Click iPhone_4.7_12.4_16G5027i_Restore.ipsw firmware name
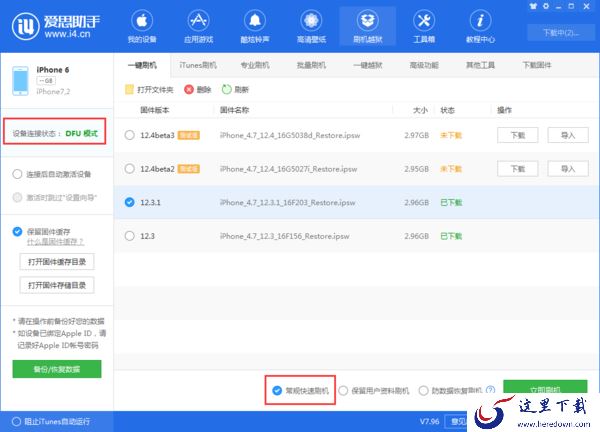Screen dimensions: 600x432 tap(289, 169)
